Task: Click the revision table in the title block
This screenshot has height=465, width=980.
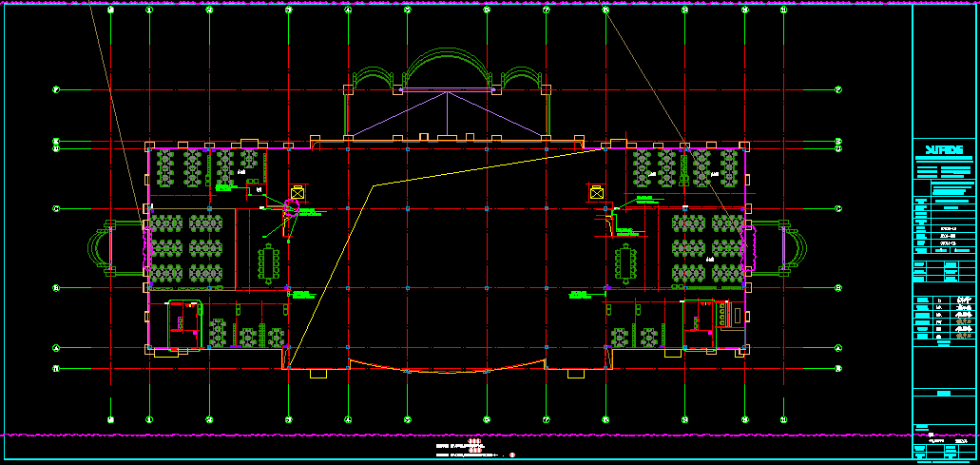Action: [945, 317]
